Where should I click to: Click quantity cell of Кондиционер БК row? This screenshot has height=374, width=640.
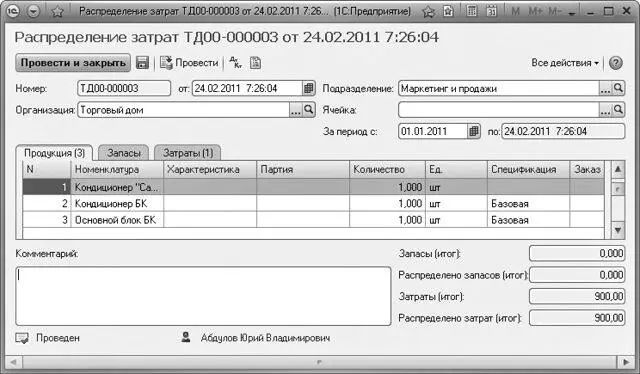pos(388,203)
